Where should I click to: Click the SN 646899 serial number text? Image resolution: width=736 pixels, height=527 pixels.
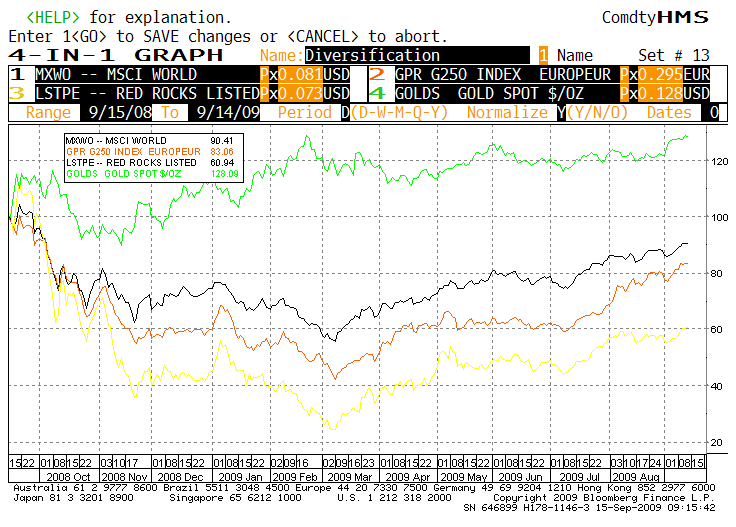point(490,507)
